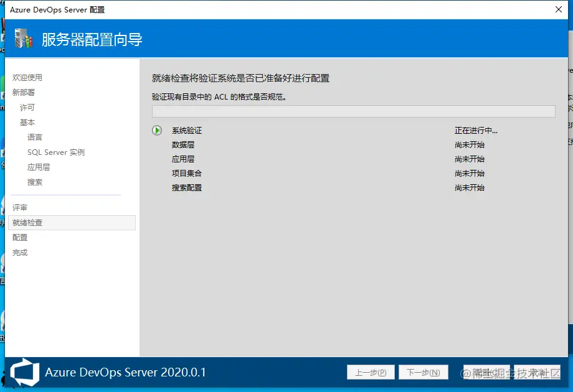Select the SQL Server 实例 step
573x392 pixels.
click(x=56, y=152)
